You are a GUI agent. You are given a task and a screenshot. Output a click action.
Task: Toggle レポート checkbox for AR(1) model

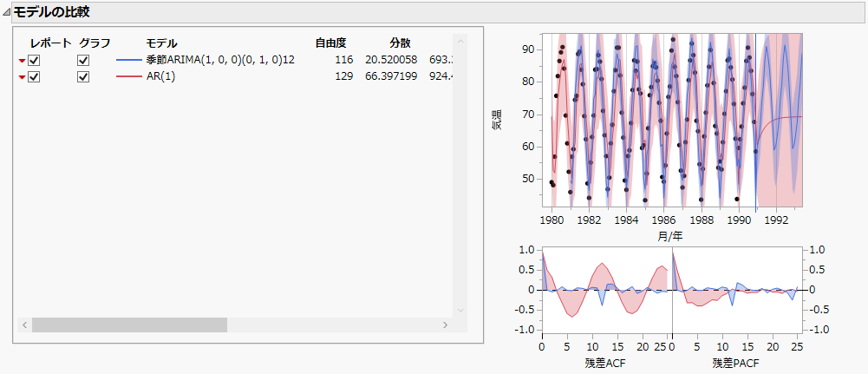tap(34, 77)
